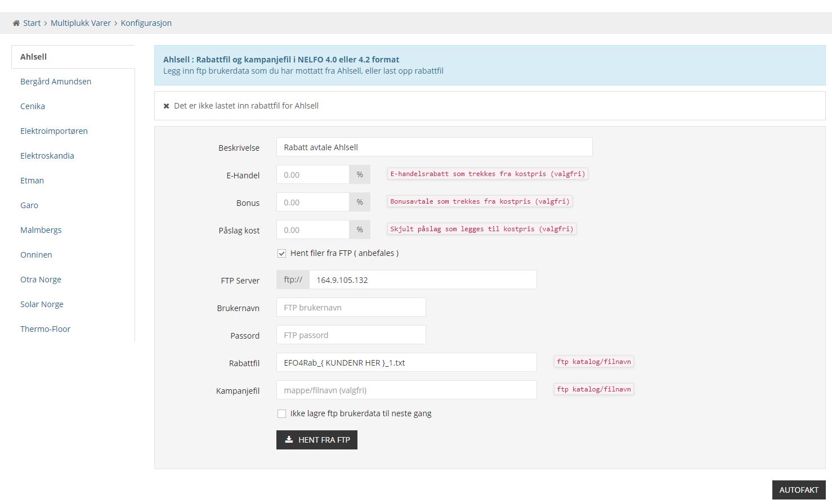Switch to Cenika supplier

[33, 106]
